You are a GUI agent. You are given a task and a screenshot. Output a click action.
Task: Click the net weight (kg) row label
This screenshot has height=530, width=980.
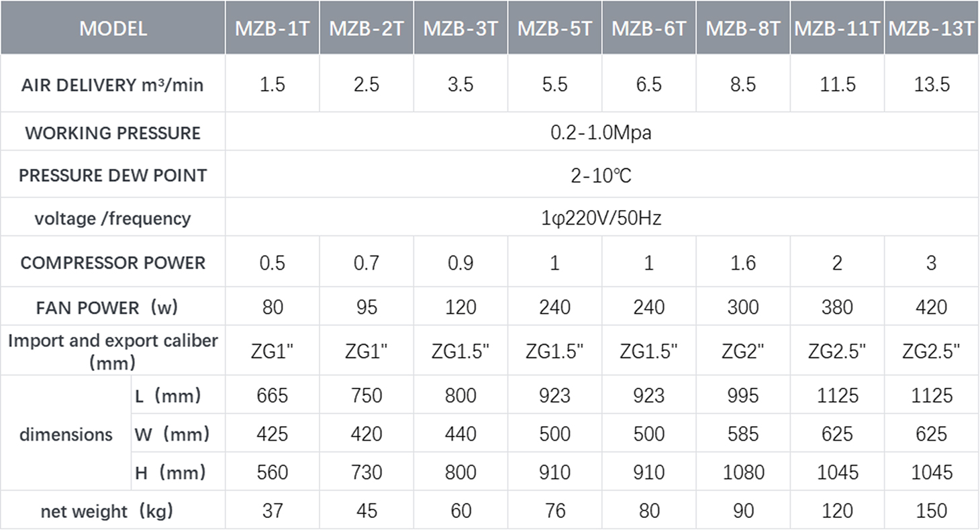point(107,511)
